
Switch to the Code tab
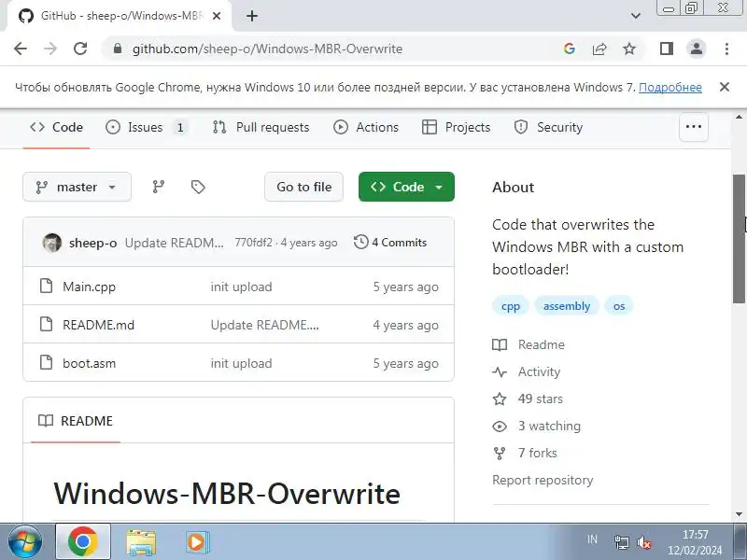coord(56,127)
